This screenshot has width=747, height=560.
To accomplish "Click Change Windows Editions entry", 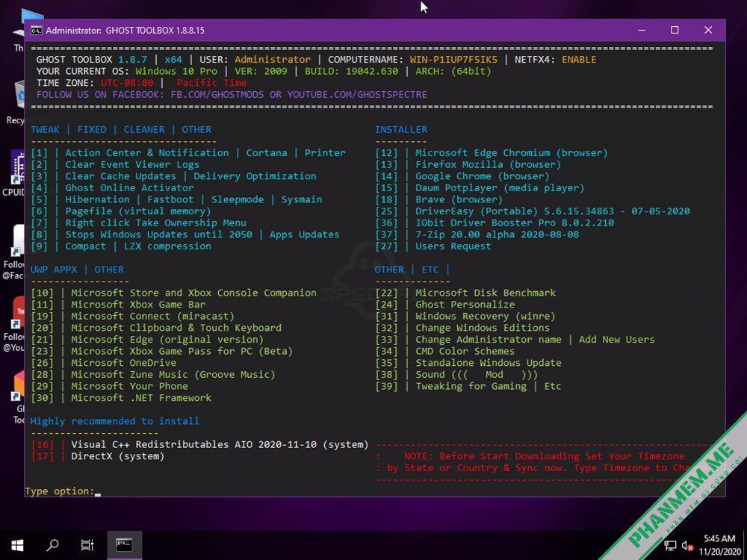I will pos(462,328).
